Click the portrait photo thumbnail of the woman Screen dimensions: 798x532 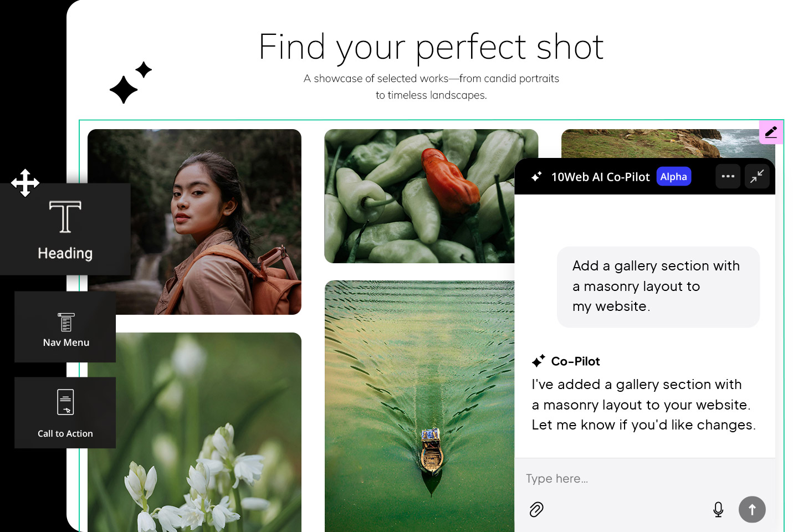[x=195, y=222]
